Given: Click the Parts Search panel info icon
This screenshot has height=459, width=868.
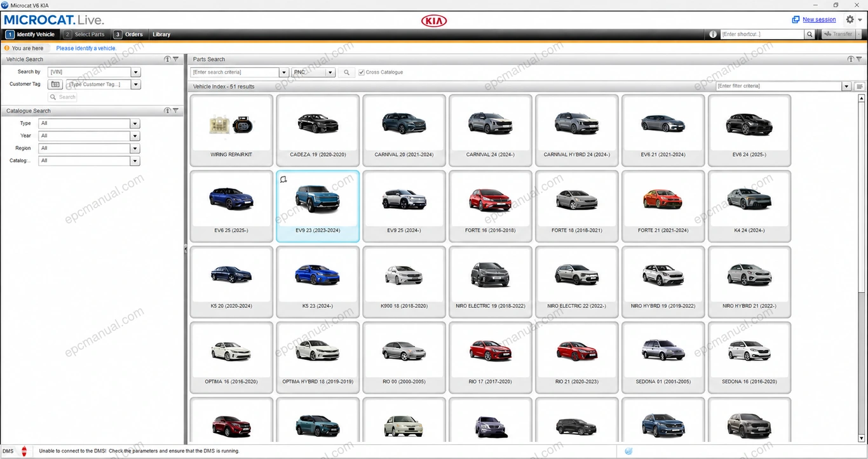Looking at the screenshot, I should pyautogui.click(x=851, y=59).
